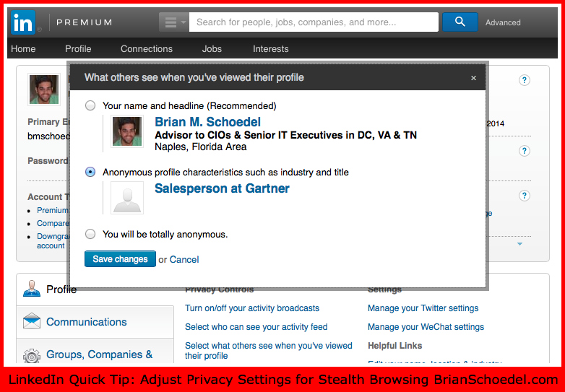Click Brian's photo thumbnail in dialog
The height and width of the screenshot is (392, 565).
127,131
